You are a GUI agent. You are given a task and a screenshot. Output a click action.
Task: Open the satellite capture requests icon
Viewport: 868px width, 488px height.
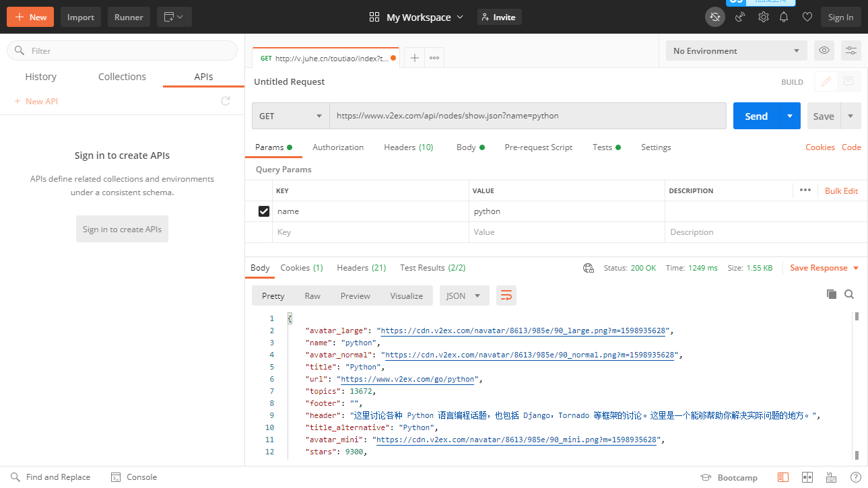coord(739,17)
